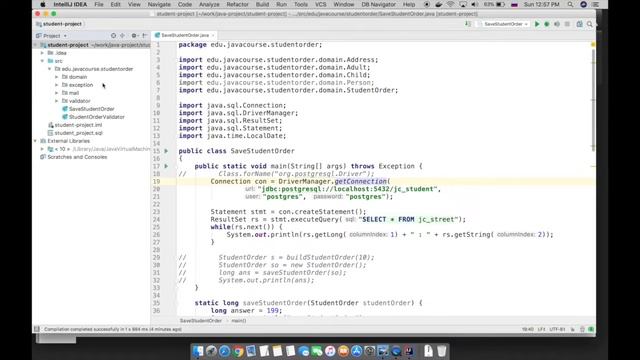Expand the domain package
The height and width of the screenshot is (360, 640).
(57, 77)
